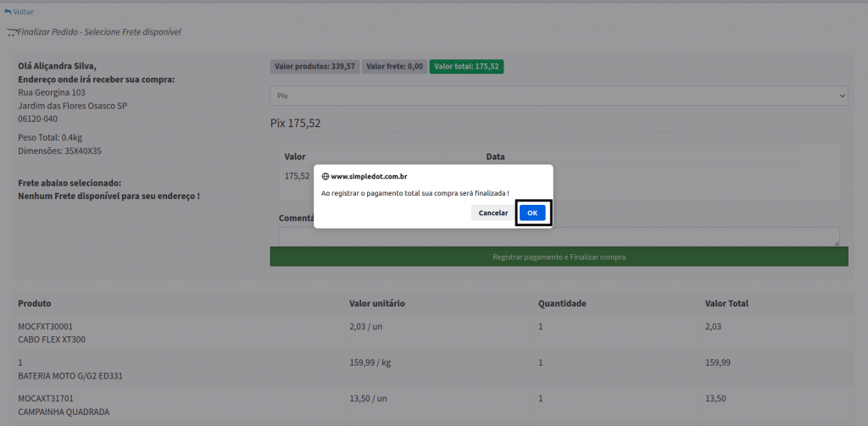Click the Voltar back arrow link
Screen dimensions: 868x426
click(x=19, y=12)
